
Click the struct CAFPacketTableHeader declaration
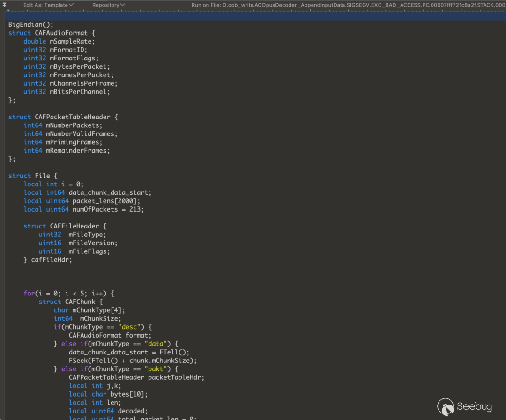[x=63, y=117]
